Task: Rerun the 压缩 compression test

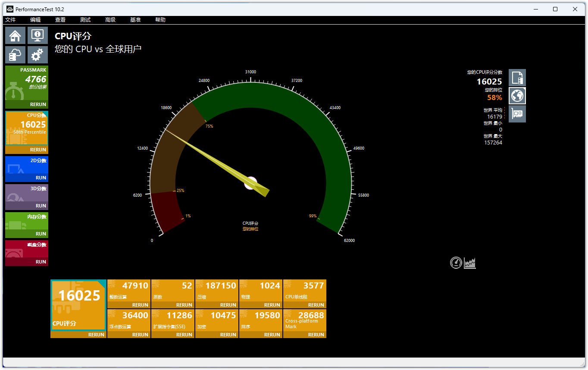Action: 228,305
